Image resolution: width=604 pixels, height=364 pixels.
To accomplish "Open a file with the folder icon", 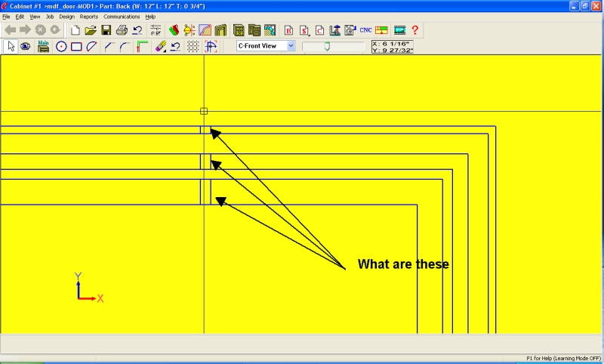I will (91, 30).
